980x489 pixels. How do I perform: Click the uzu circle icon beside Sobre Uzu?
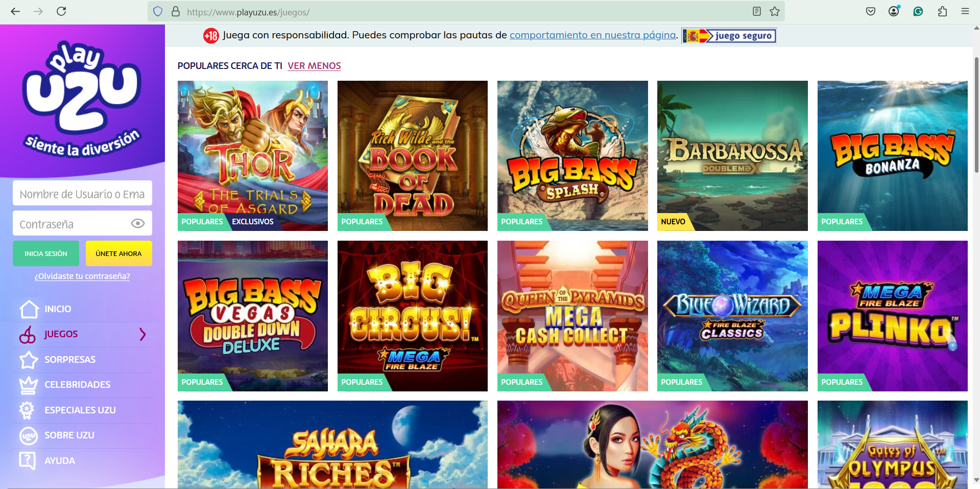(29, 435)
